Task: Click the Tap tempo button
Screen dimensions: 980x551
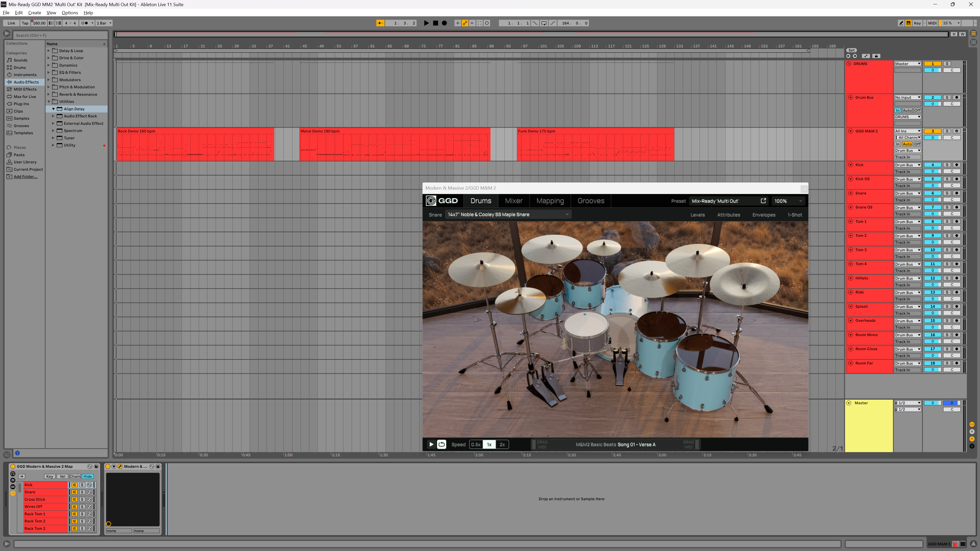Action: pyautogui.click(x=25, y=23)
